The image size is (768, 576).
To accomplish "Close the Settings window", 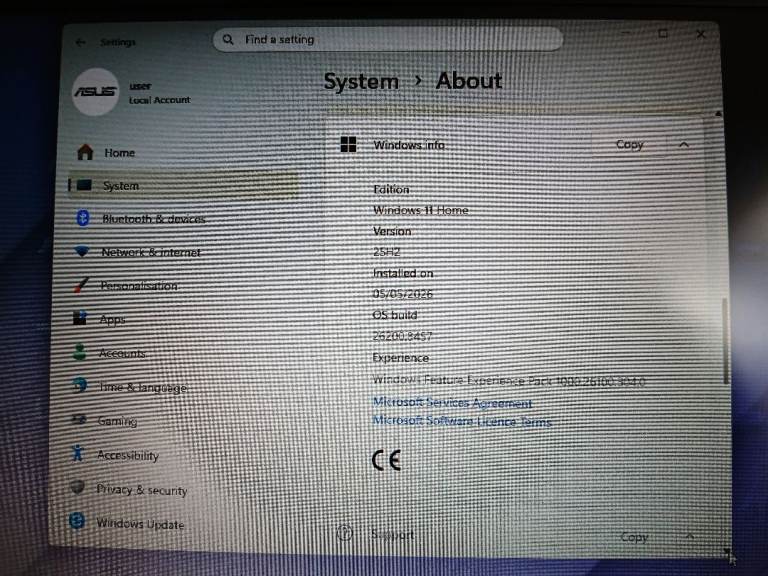I will (701, 34).
